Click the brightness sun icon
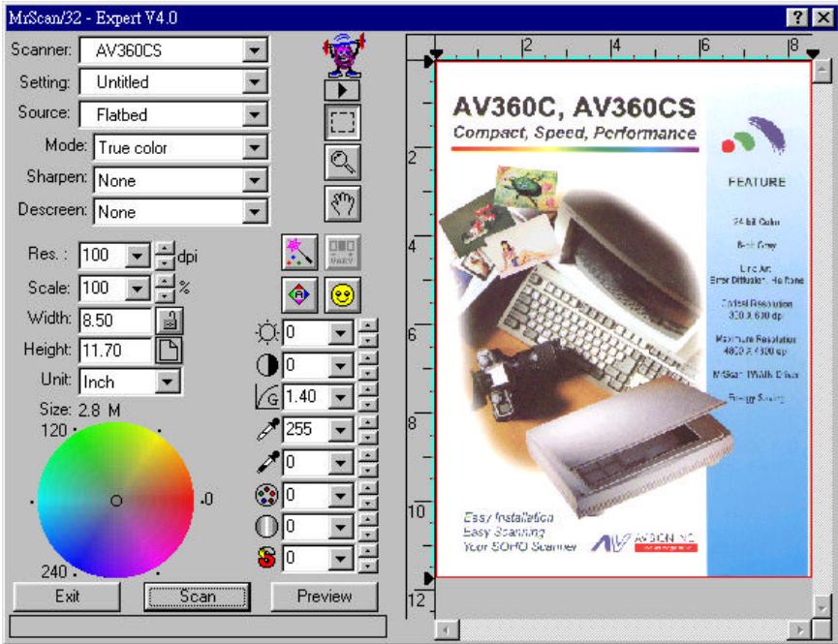Image resolution: width=838 pixels, height=644 pixels. click(x=267, y=332)
